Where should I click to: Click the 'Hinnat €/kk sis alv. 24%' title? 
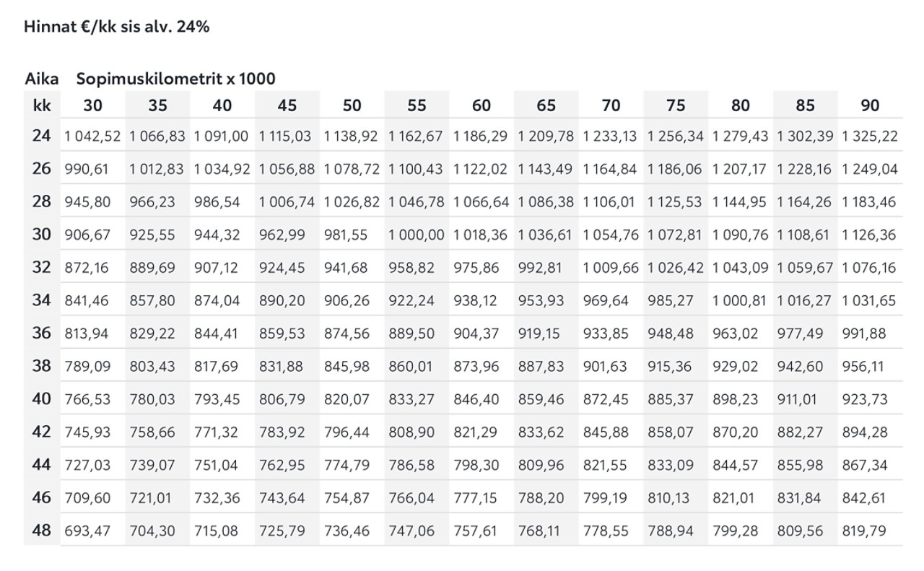coord(117,27)
